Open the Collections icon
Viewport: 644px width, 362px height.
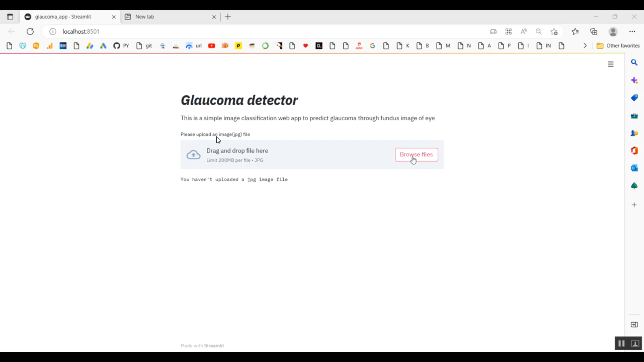(594, 31)
